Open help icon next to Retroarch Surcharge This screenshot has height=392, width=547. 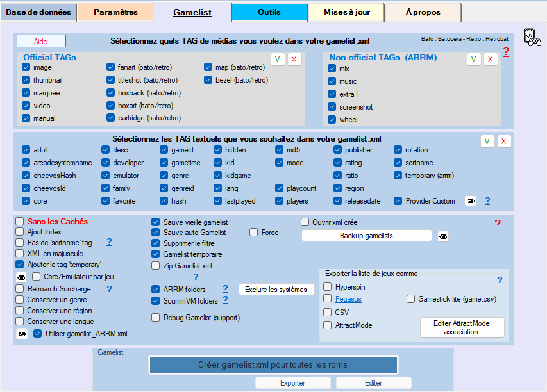coord(109,289)
